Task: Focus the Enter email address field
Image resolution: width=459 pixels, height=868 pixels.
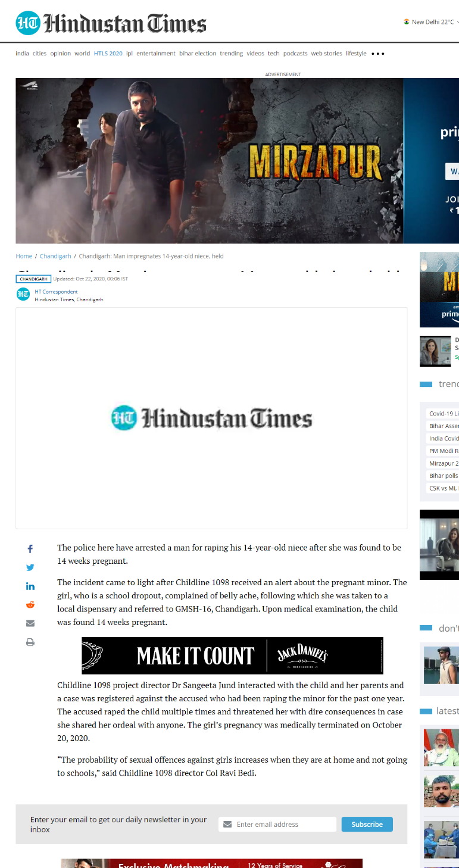Action: point(277,825)
